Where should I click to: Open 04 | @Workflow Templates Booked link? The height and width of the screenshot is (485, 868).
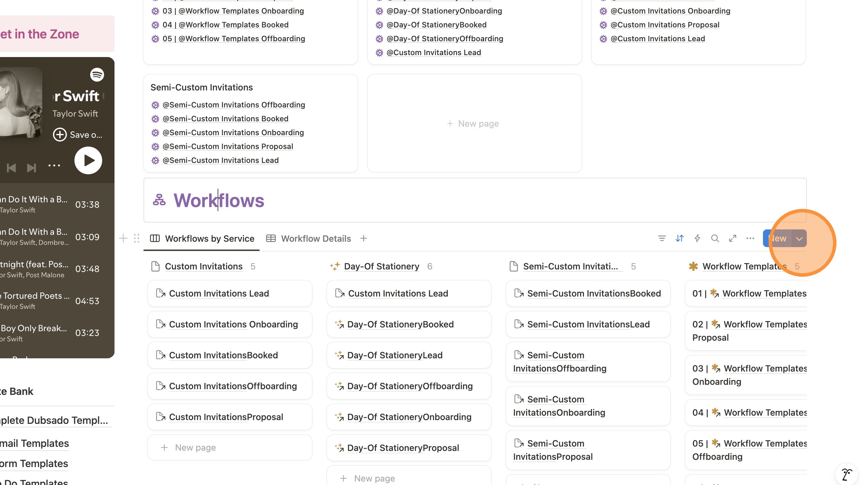[x=226, y=25]
